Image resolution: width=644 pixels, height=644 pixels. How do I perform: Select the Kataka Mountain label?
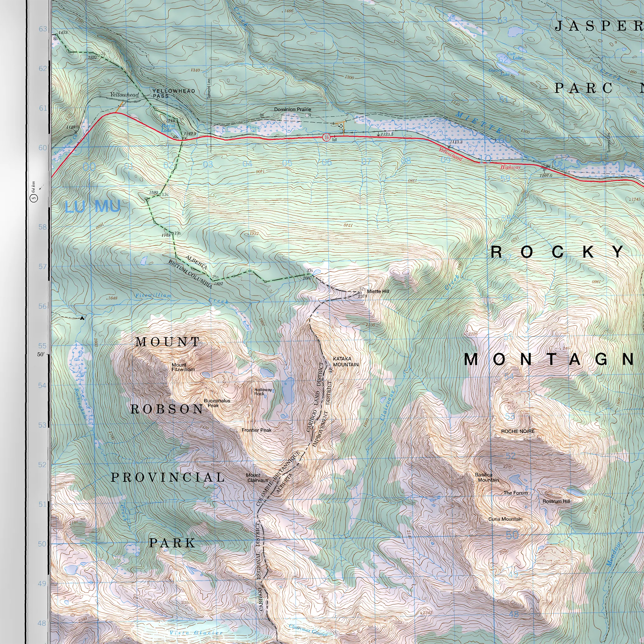[x=346, y=361]
